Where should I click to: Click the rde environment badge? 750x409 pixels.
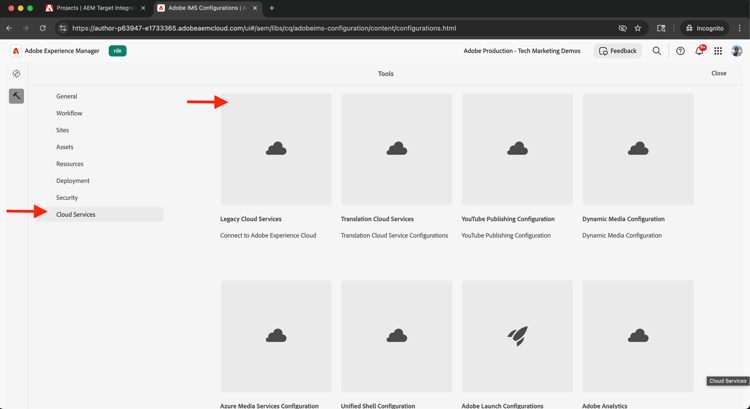tap(118, 51)
